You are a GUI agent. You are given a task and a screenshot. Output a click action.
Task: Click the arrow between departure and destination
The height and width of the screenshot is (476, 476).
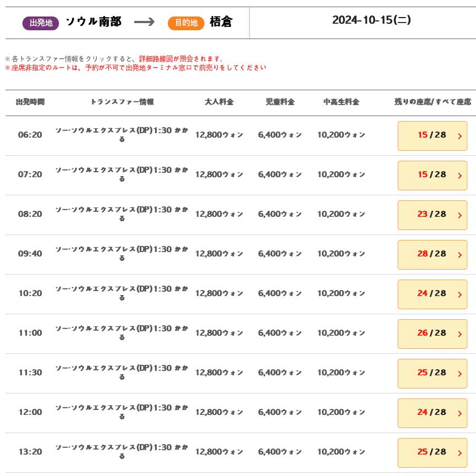pos(144,23)
